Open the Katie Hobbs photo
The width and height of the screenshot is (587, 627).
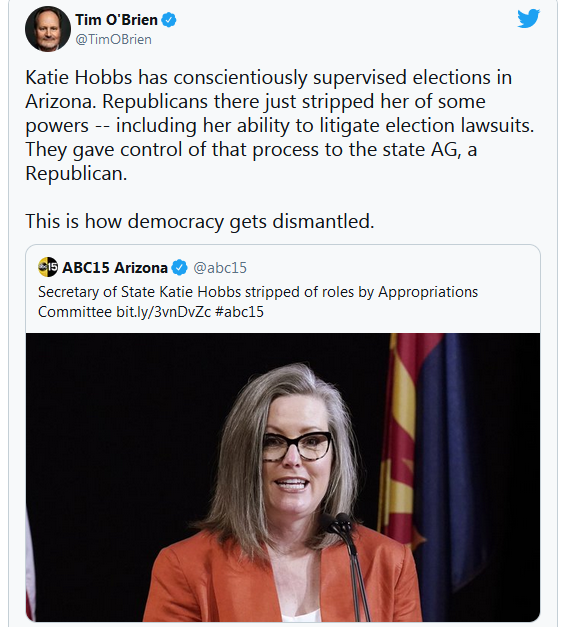(x=283, y=477)
